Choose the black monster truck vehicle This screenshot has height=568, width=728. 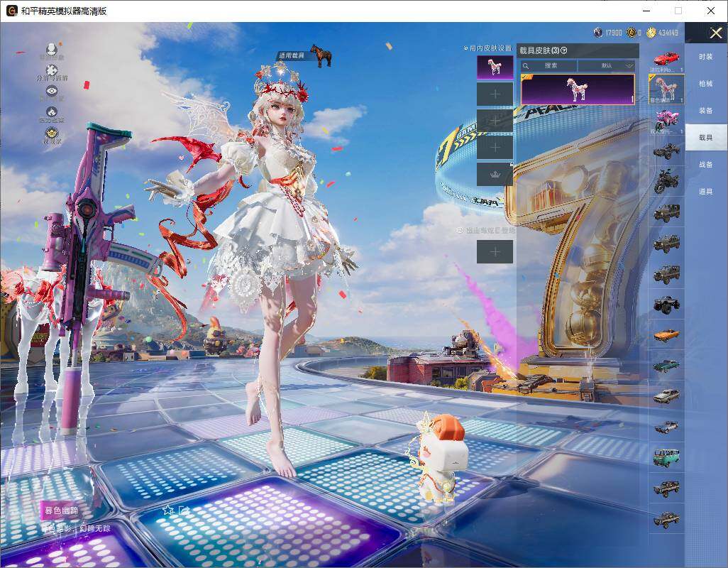point(666,305)
